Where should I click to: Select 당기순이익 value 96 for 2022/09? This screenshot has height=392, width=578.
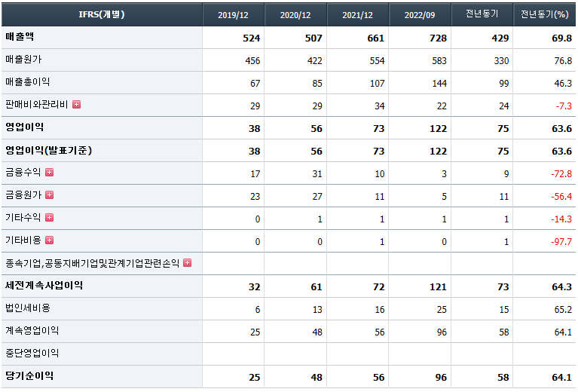pos(441,377)
